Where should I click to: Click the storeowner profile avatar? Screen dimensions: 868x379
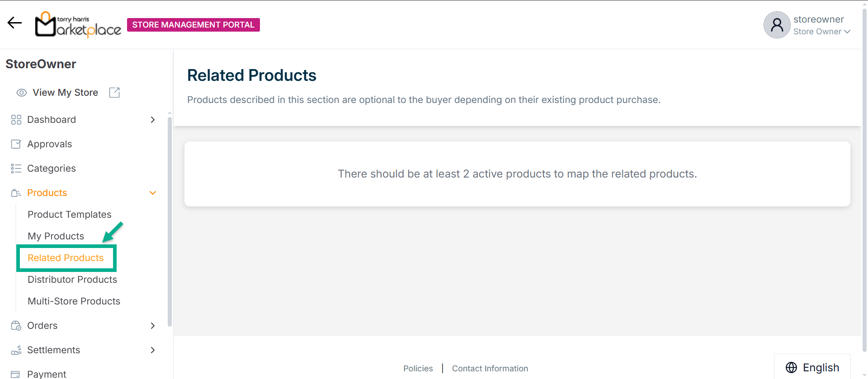click(776, 25)
